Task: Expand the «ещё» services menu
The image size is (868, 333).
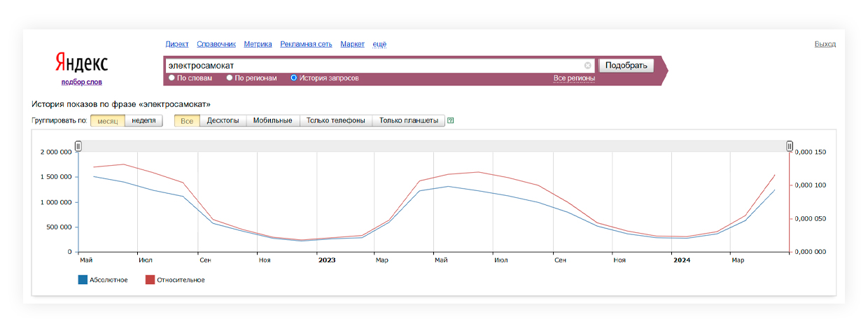Action: pyautogui.click(x=379, y=44)
